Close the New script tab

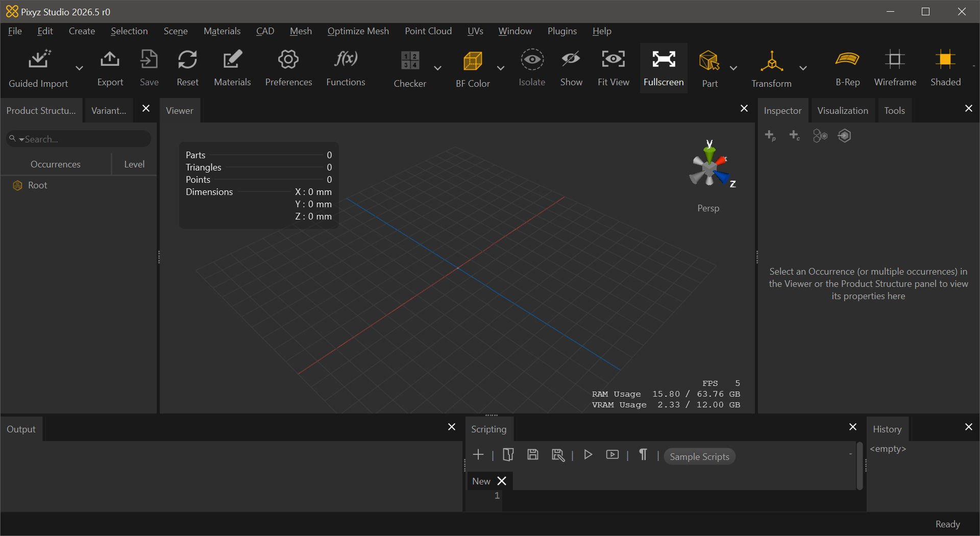[x=502, y=481]
